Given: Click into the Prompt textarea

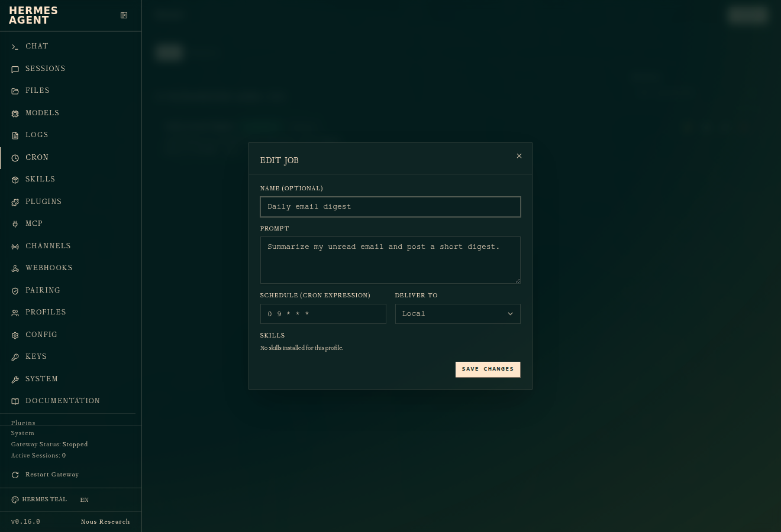Looking at the screenshot, I should click(x=390, y=260).
